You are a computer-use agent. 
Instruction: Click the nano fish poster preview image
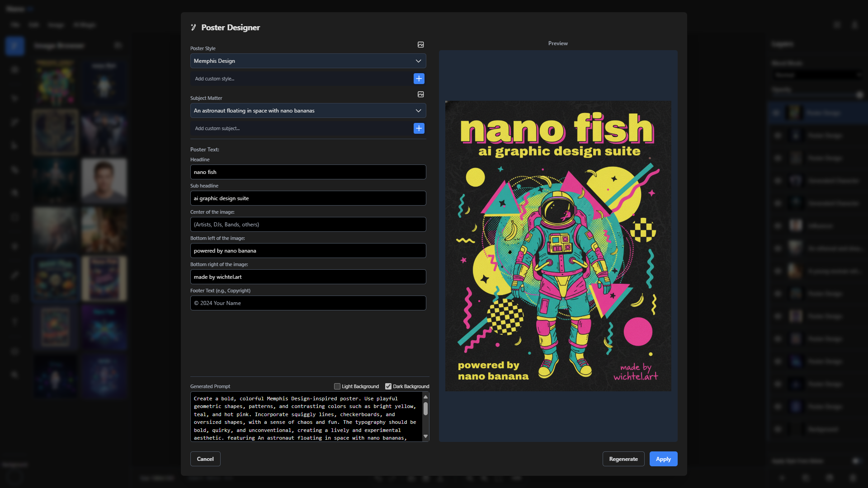(x=558, y=246)
